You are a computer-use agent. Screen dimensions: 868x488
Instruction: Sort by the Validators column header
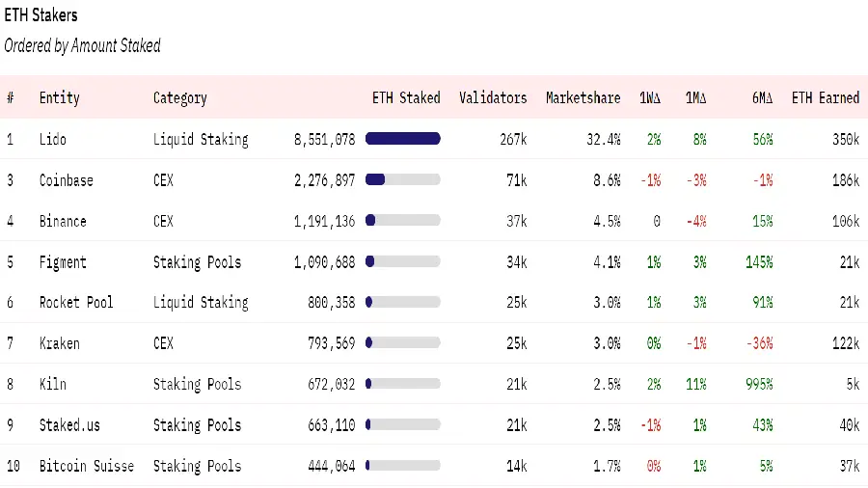(x=493, y=97)
